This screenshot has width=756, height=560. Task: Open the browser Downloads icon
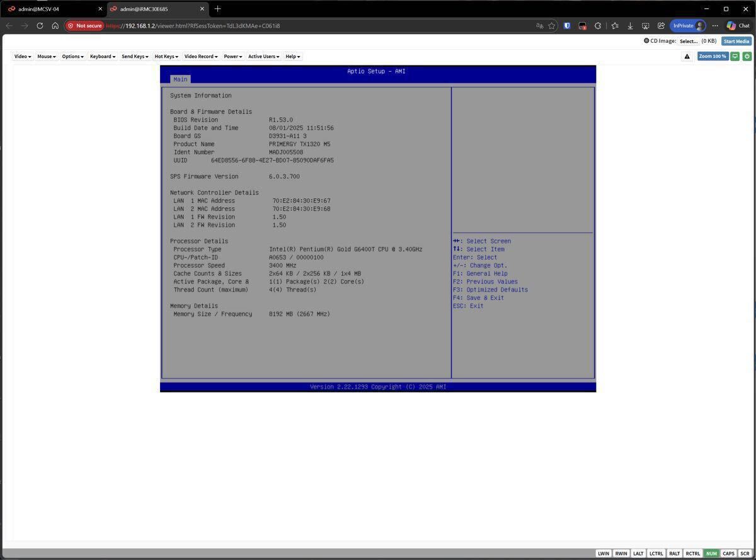630,26
